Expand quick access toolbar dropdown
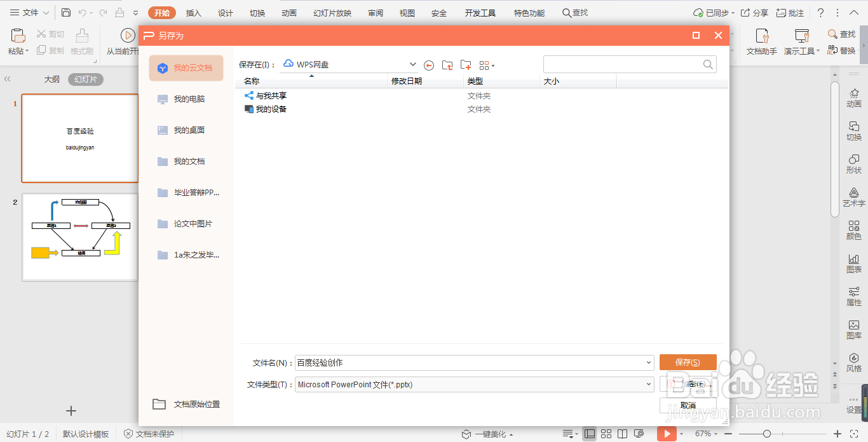 [x=136, y=13]
